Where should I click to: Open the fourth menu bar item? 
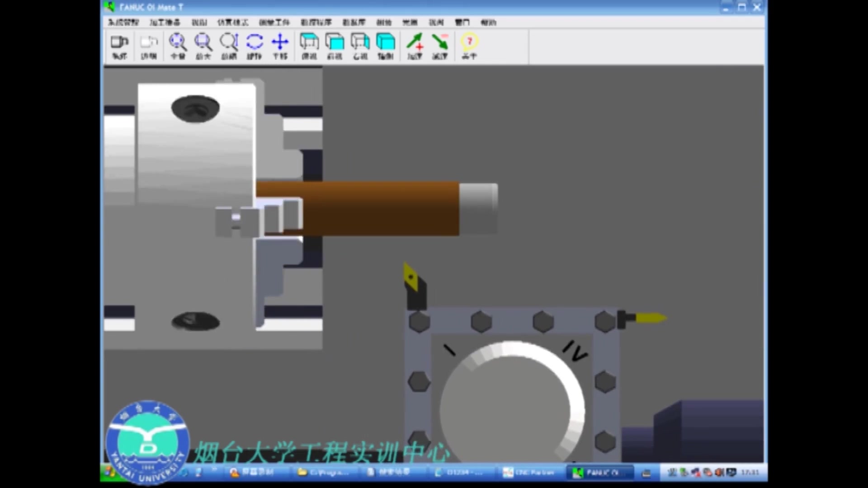click(x=232, y=22)
